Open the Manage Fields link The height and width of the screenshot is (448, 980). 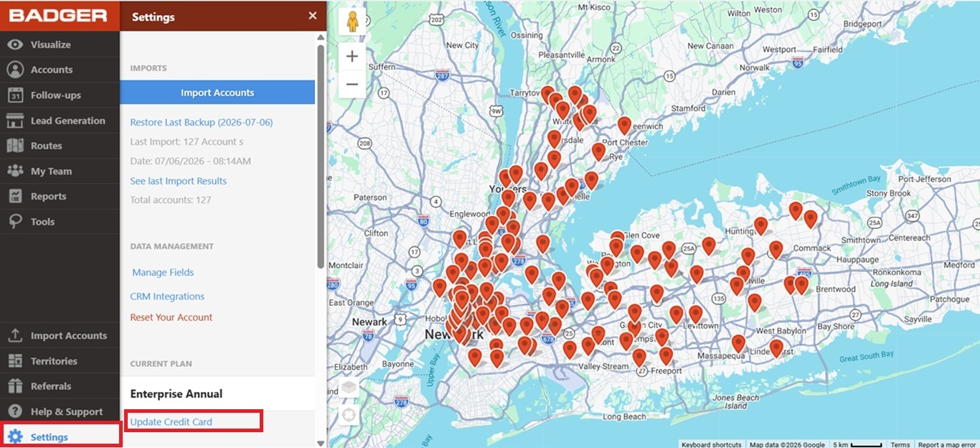(x=163, y=272)
